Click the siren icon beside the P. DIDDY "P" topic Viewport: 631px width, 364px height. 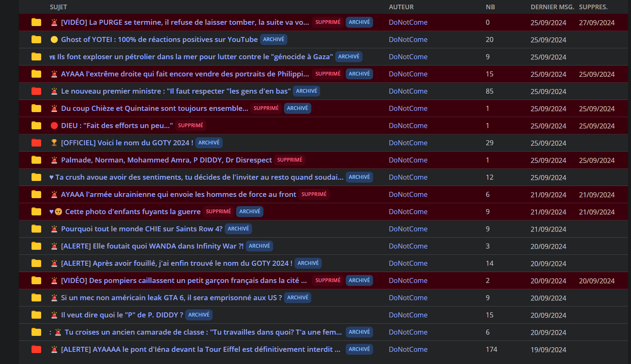(54, 315)
